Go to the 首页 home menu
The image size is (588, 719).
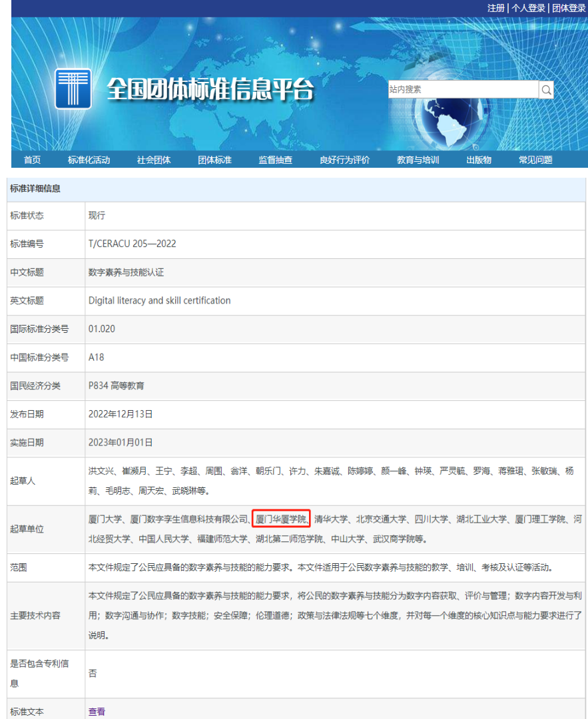(33, 160)
